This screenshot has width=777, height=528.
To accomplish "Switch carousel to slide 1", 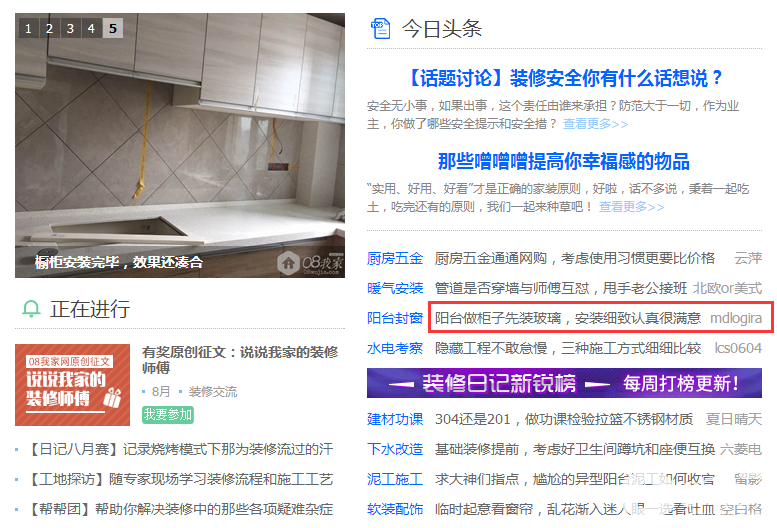I will pos(28,28).
